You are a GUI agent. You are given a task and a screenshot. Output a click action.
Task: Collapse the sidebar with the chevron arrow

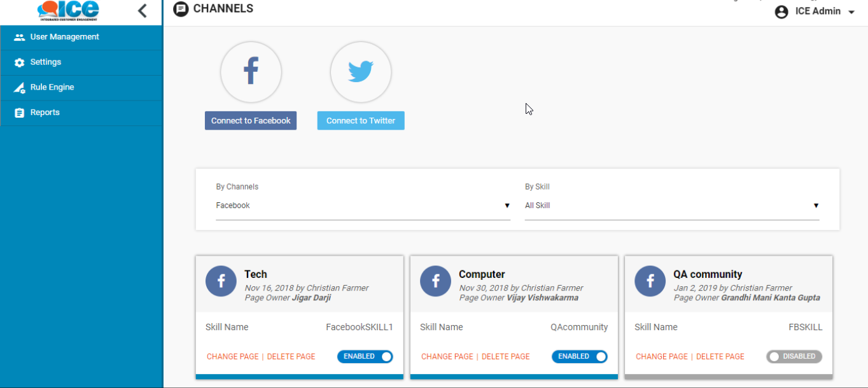143,11
